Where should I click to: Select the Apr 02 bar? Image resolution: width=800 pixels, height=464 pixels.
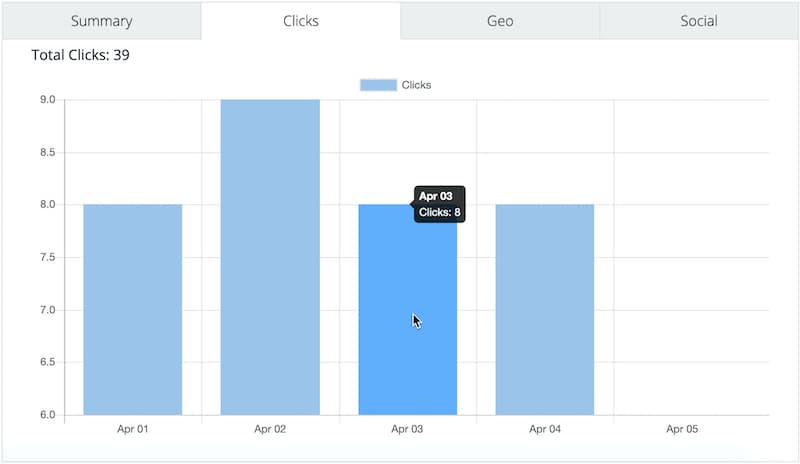click(270, 257)
